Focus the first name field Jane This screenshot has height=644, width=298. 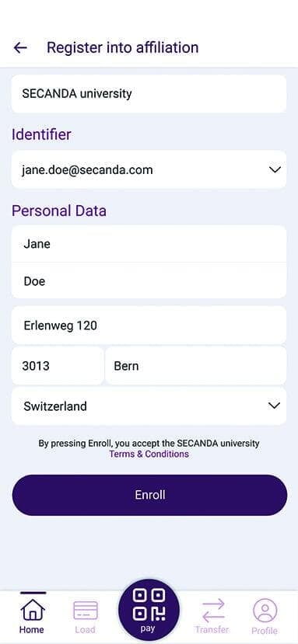click(x=149, y=244)
